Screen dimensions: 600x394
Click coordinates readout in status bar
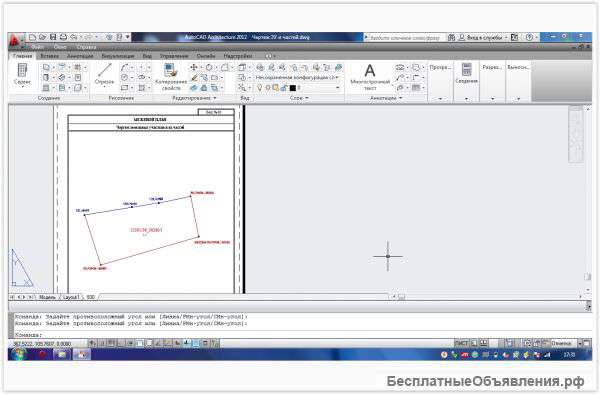pyautogui.click(x=42, y=344)
